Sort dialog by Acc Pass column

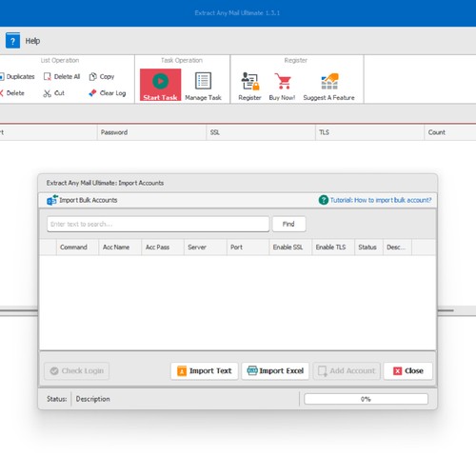(x=163, y=248)
